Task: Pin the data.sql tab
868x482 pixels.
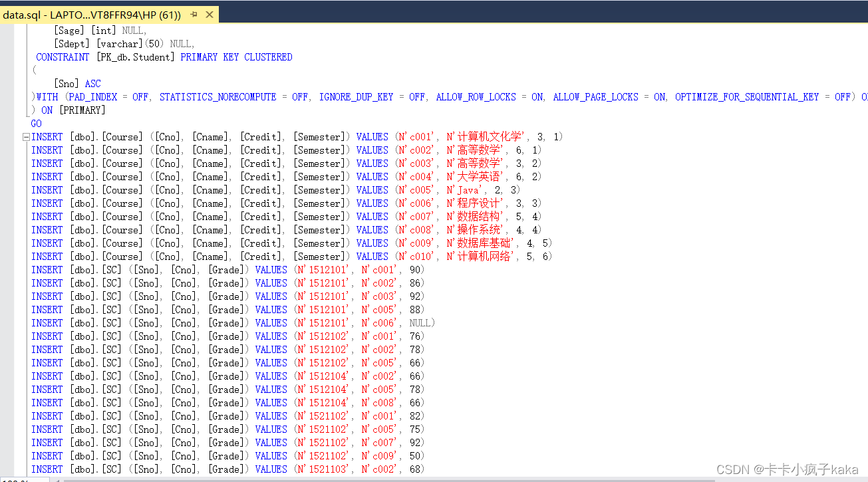Action: click(194, 15)
